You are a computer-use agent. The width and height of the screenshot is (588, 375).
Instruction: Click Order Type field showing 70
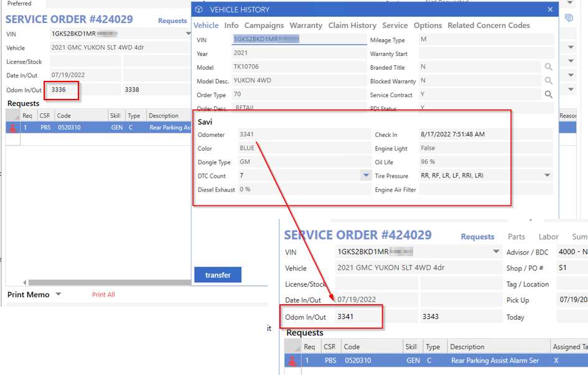point(299,95)
